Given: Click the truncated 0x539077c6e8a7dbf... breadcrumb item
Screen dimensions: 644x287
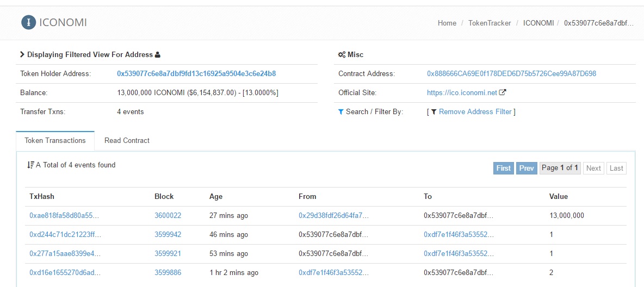Looking at the screenshot, I should [599, 23].
